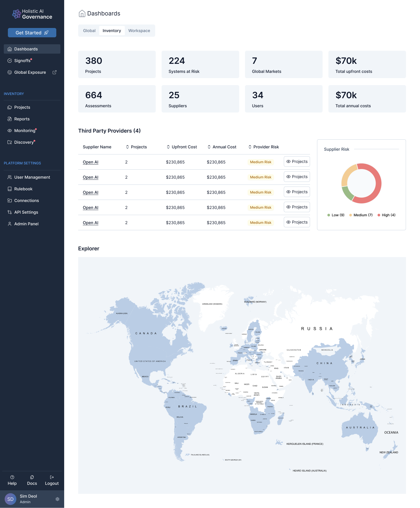
Task: Open the Rulebook settings page
Action: (23, 189)
